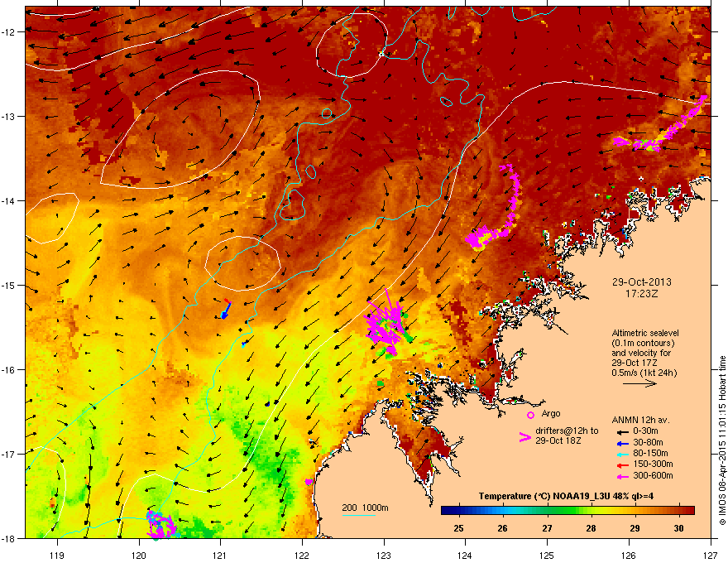Click the latitude axis label -16
Screen dimensions: 728x563
tap(9, 370)
